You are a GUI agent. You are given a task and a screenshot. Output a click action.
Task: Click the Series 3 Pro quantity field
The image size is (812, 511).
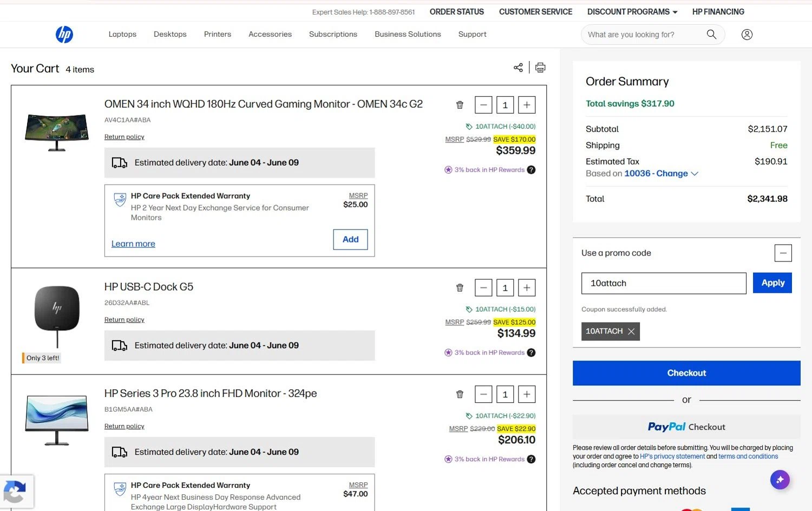[505, 395]
